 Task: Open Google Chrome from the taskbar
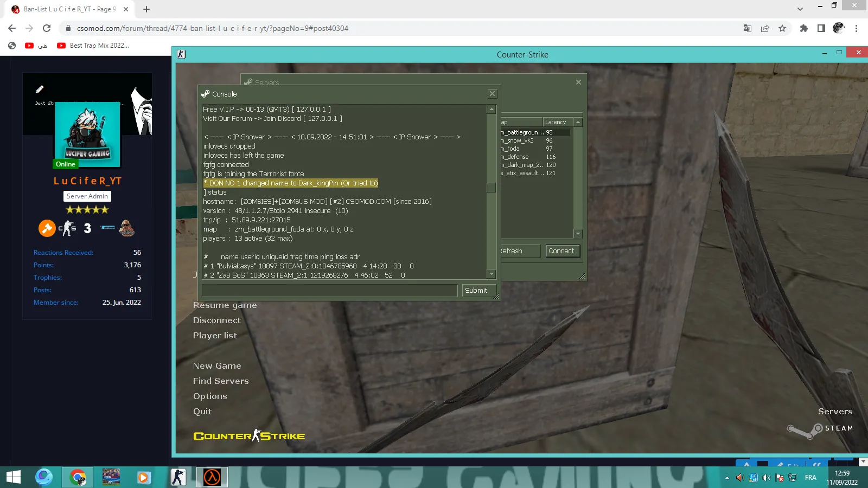pyautogui.click(x=78, y=477)
